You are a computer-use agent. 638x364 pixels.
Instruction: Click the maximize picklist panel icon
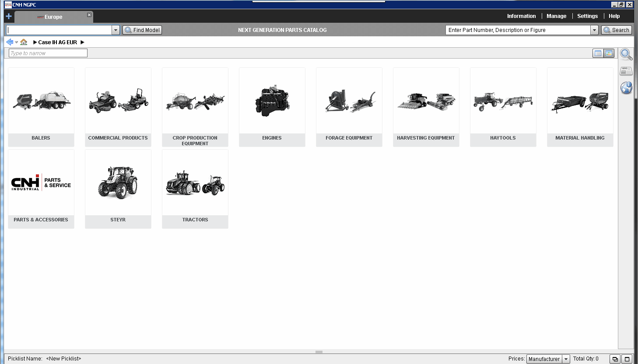pyautogui.click(x=627, y=359)
